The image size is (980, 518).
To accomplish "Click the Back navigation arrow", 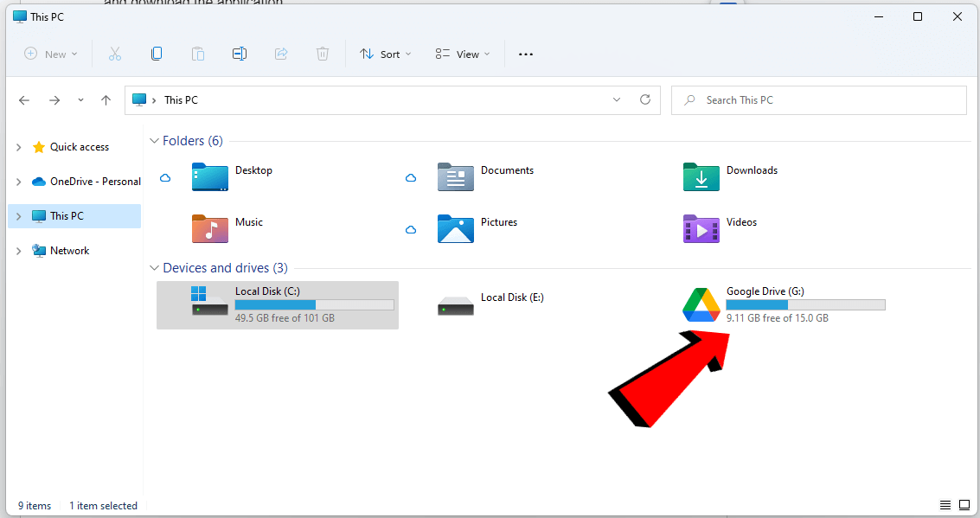I will pos(24,99).
